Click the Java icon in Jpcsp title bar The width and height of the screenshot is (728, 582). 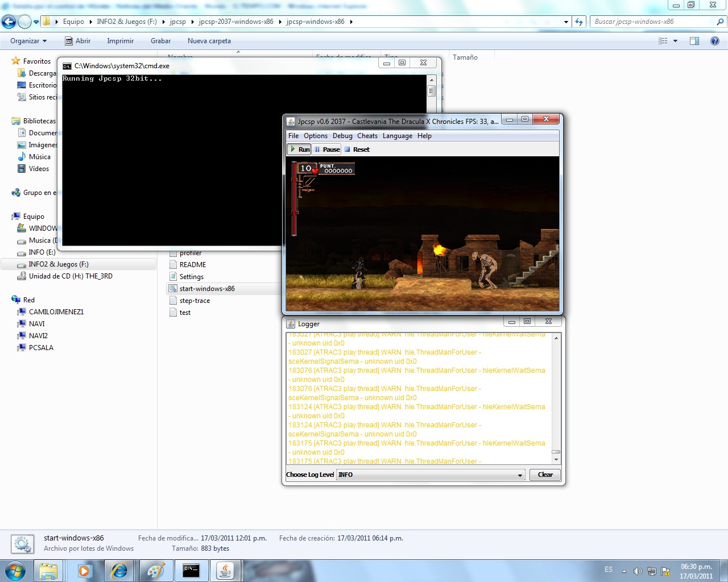pyautogui.click(x=291, y=121)
